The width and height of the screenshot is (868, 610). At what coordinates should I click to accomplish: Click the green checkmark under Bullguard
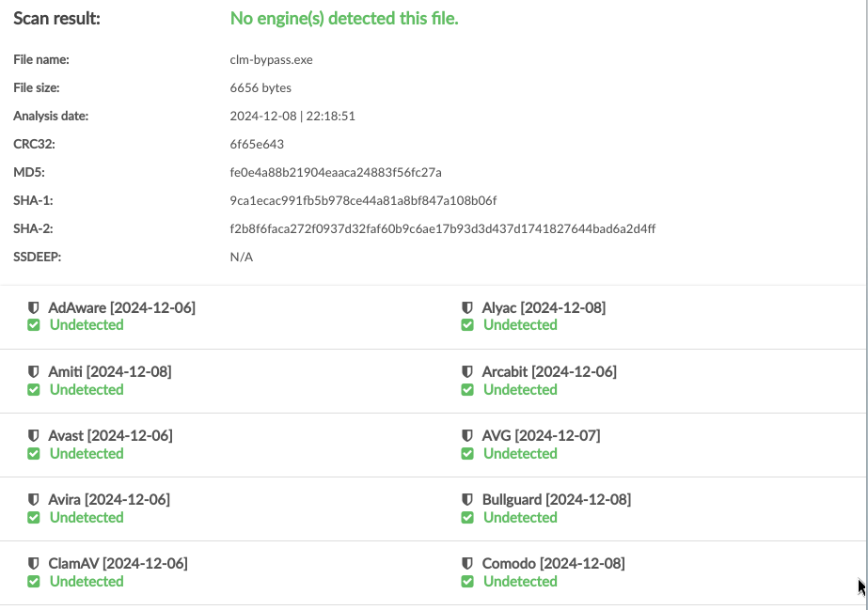pos(467,518)
